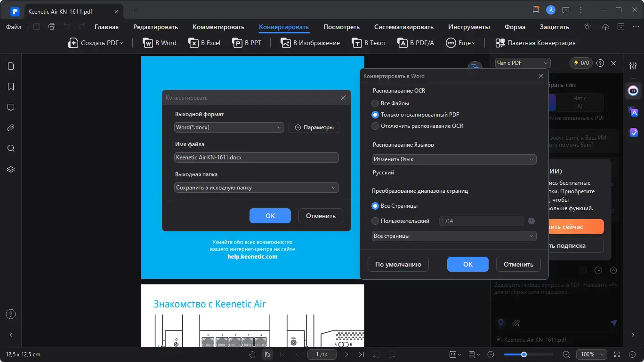Screen dimensions: 644x362
Task: Click the cloud upload icon in top bar
Action: 606,27
